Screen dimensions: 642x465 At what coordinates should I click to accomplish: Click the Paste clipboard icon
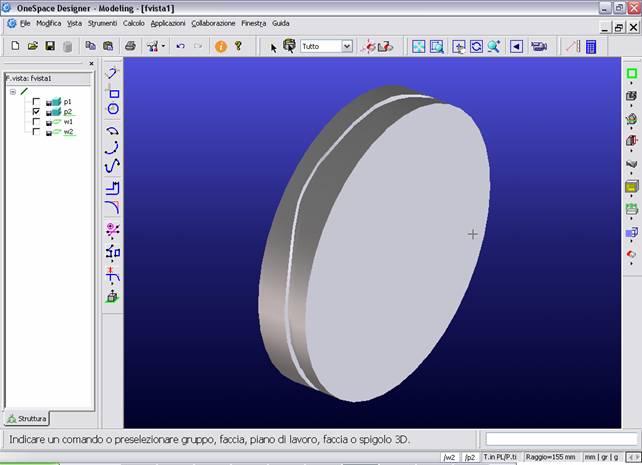tap(108, 46)
